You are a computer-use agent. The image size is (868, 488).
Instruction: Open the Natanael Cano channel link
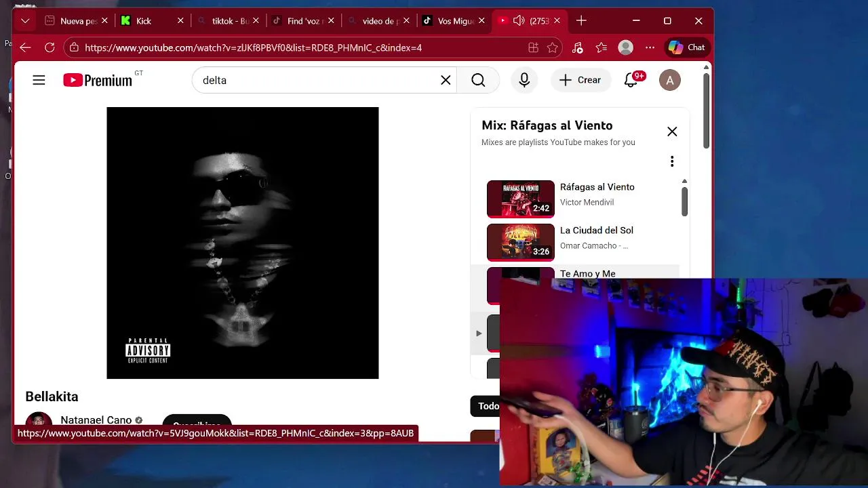[96, 420]
